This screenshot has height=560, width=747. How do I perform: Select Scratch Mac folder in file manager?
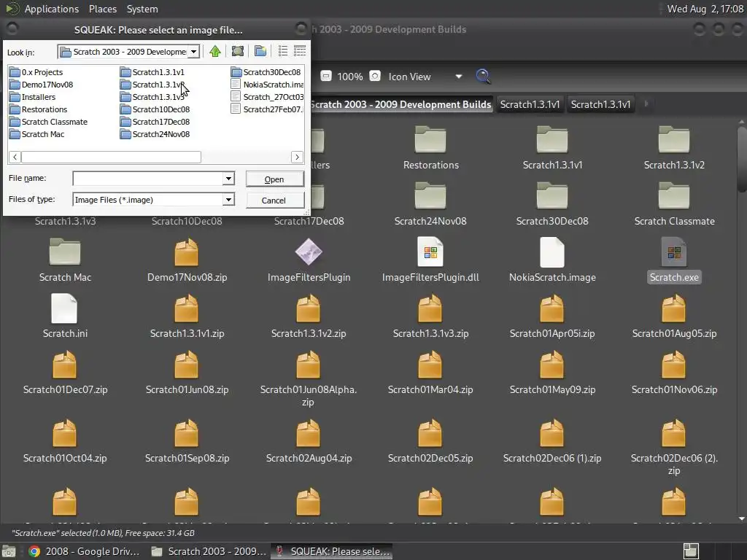coord(65,260)
